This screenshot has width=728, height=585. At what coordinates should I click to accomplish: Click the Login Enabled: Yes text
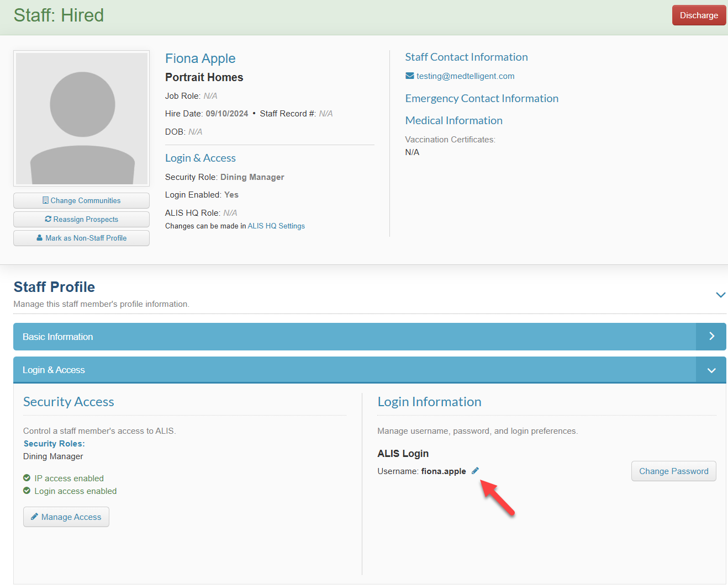(202, 194)
